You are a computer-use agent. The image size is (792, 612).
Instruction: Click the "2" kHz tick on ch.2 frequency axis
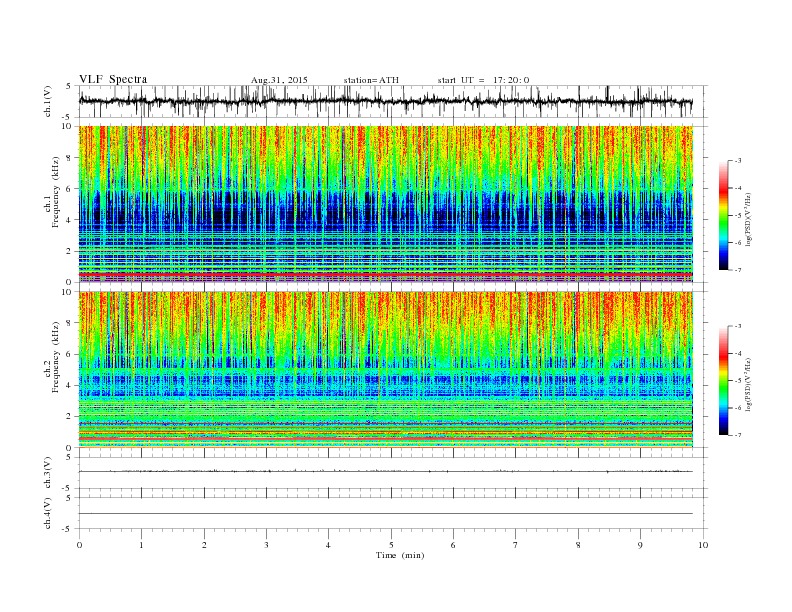pos(69,417)
